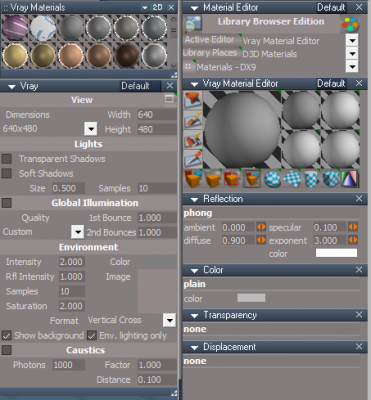
Task: Click the Caustics Photons field
Action: pos(68,365)
